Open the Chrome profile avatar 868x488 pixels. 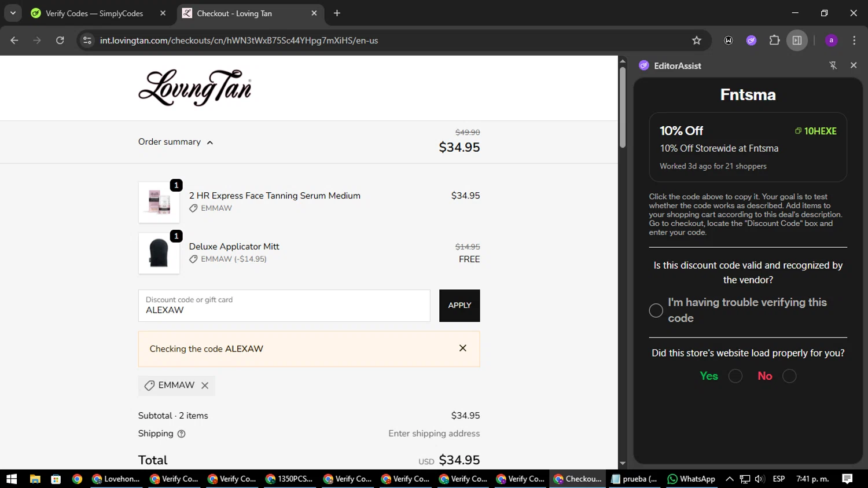click(831, 41)
